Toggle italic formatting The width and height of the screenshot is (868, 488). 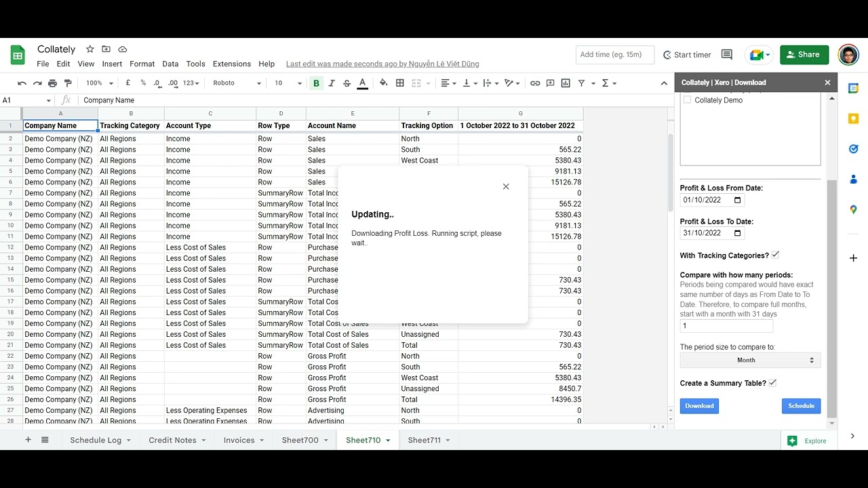coord(332,83)
